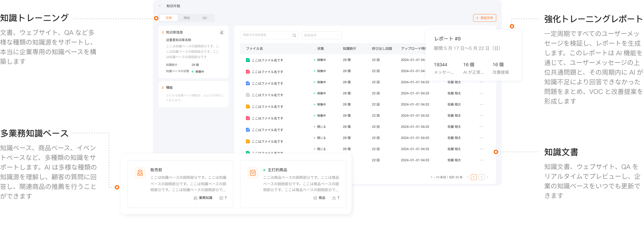Click the 知识库信息 section heading

(x=174, y=32)
